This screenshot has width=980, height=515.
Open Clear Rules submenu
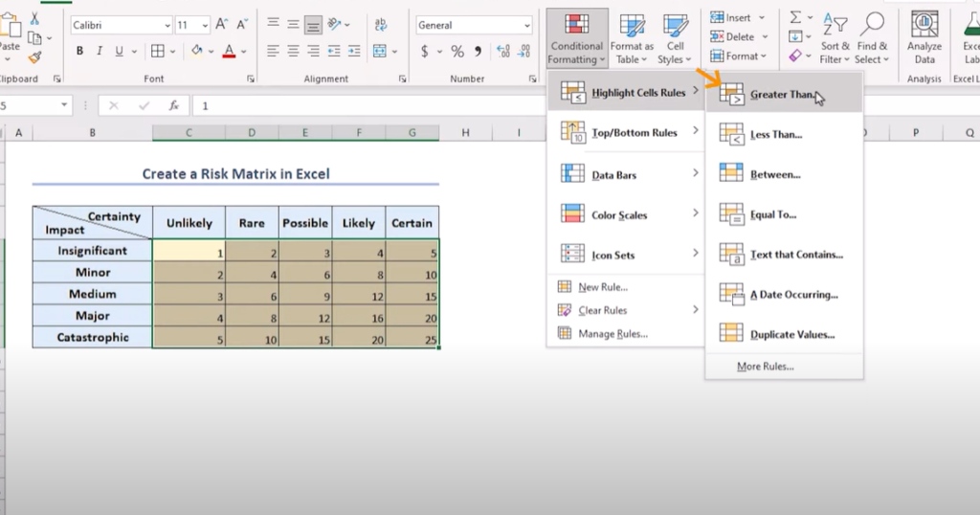pos(626,310)
